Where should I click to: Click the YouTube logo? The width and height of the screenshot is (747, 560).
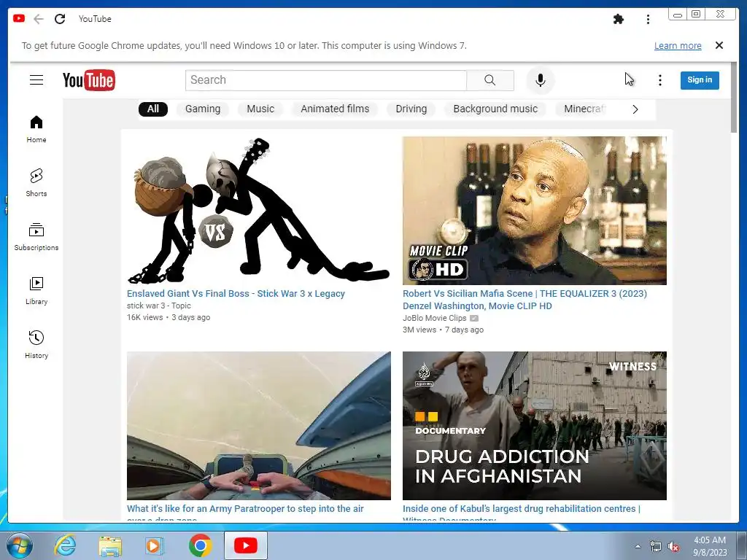88,80
